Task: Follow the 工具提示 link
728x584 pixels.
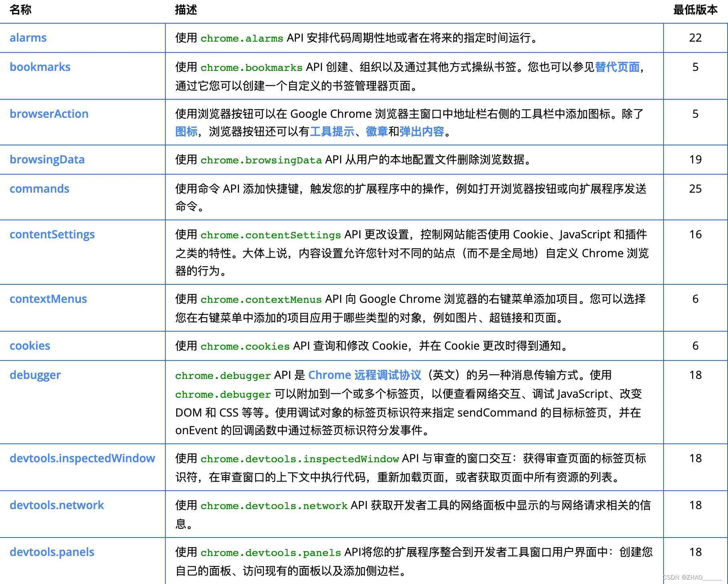Action: click(x=332, y=131)
